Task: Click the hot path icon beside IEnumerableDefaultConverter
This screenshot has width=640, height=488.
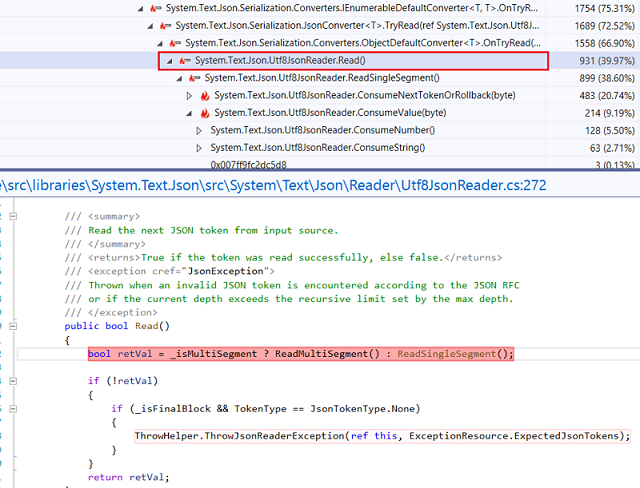Action: [156, 8]
